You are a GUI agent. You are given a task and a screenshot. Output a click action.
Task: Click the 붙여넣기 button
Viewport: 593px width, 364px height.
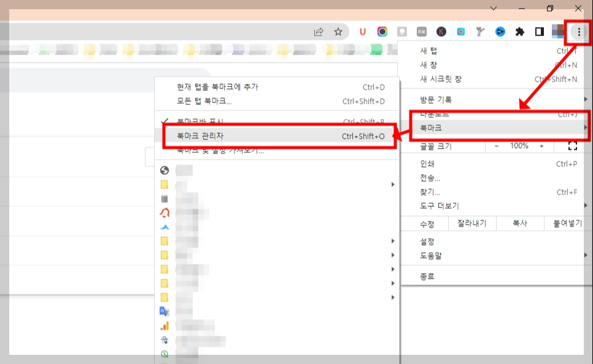pyautogui.click(x=568, y=223)
